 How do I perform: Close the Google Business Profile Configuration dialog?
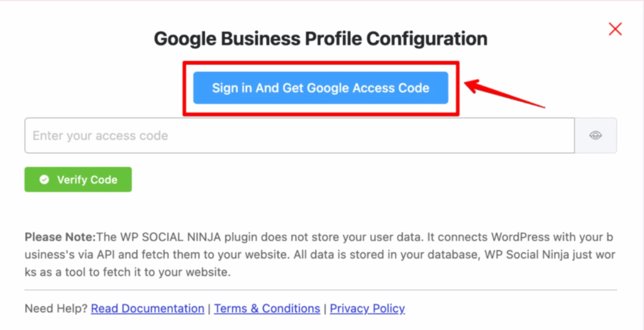615,29
